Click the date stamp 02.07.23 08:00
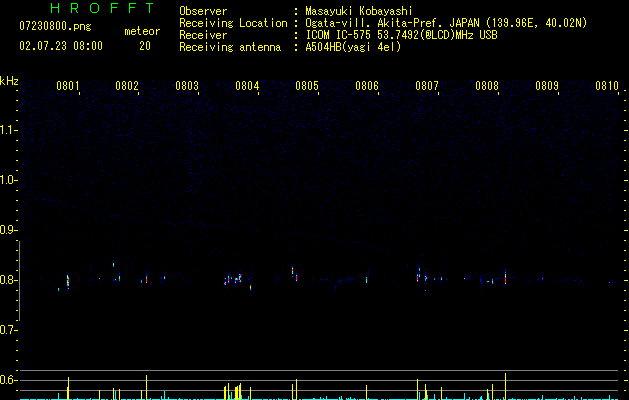Screen dimensions: 629x400 click(61, 46)
